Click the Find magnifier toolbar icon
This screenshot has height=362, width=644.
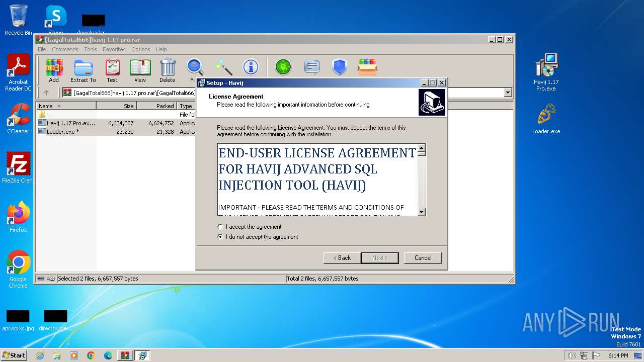[195, 70]
